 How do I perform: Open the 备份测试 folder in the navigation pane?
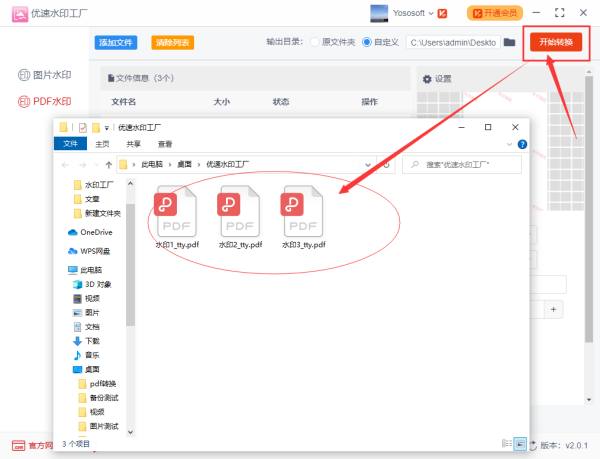point(99,398)
